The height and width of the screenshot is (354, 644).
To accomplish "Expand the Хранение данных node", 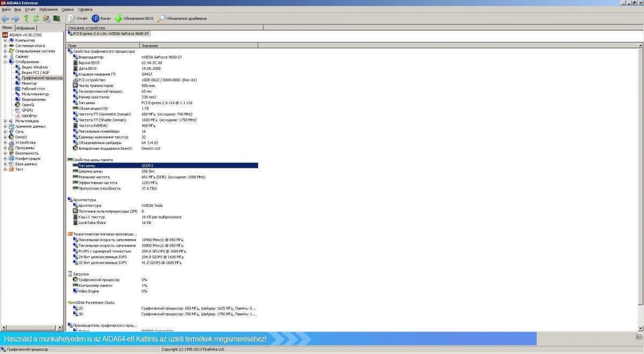I will 5,126.
